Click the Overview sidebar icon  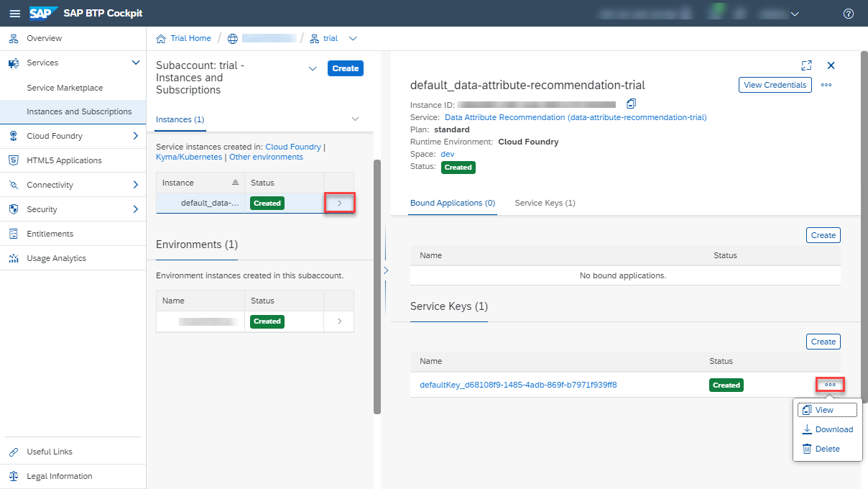[x=13, y=38]
